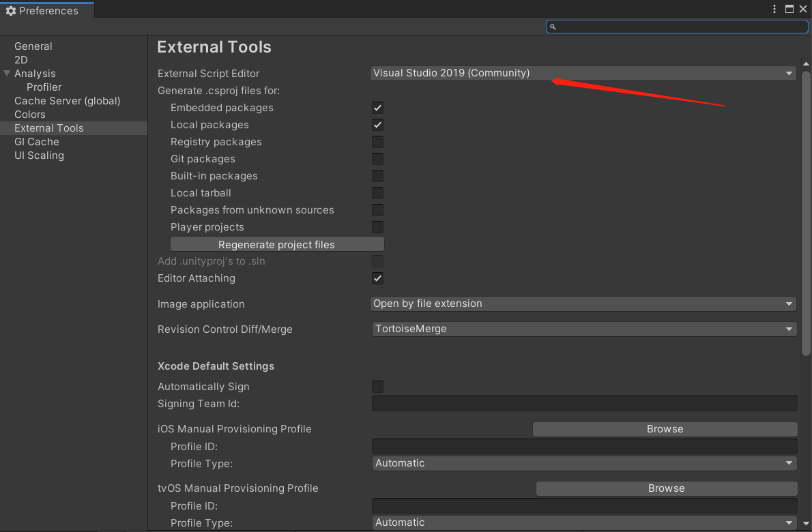Enable Automatically Sign for Xcode
812x532 pixels.
pos(377,387)
